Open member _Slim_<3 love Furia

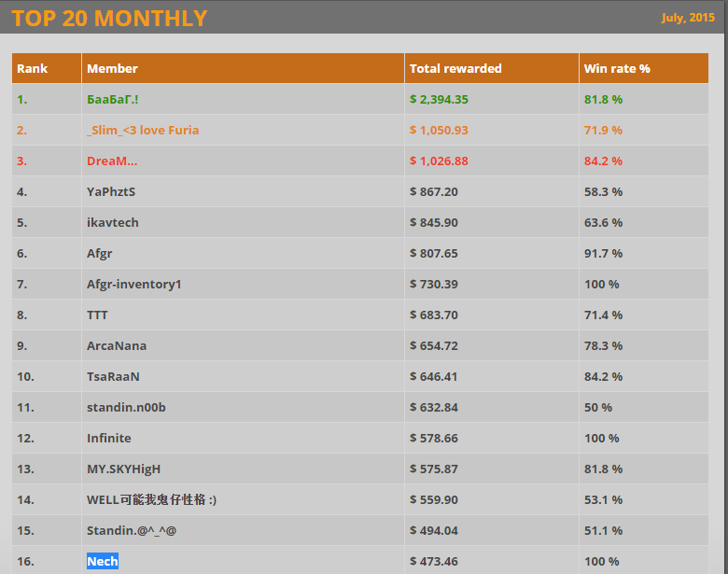pos(143,130)
